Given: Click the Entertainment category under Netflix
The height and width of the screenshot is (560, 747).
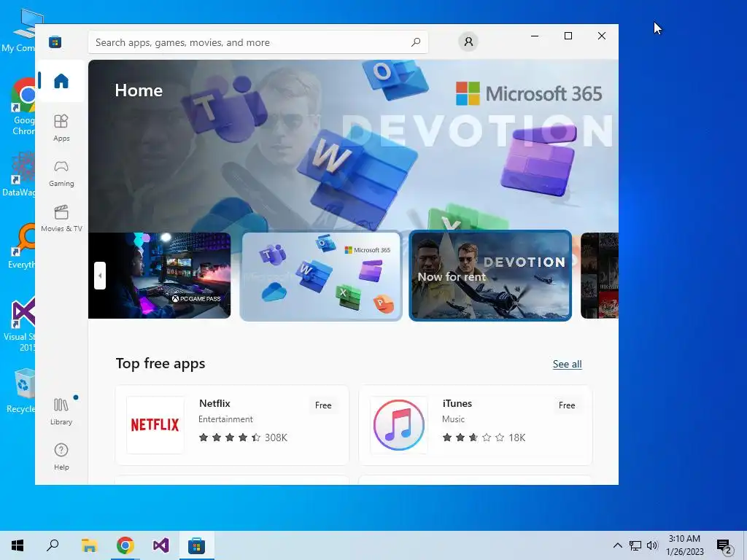Looking at the screenshot, I should click(x=225, y=419).
